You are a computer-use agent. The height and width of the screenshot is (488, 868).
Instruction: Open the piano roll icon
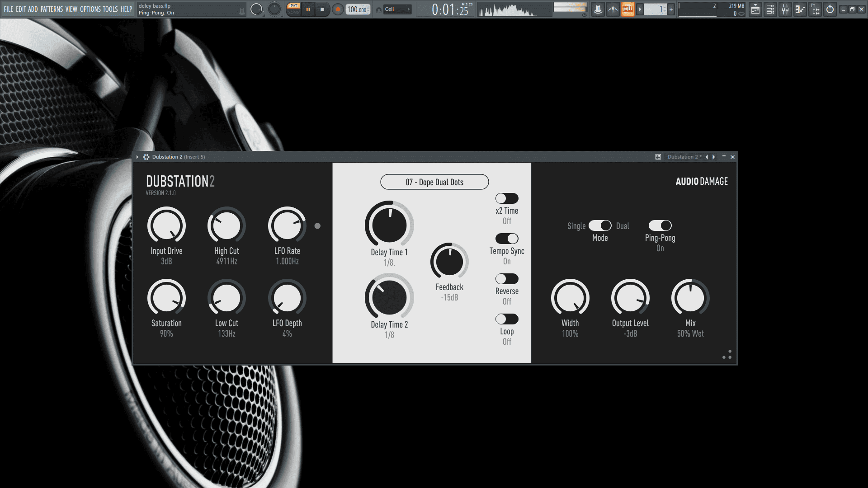click(x=801, y=9)
